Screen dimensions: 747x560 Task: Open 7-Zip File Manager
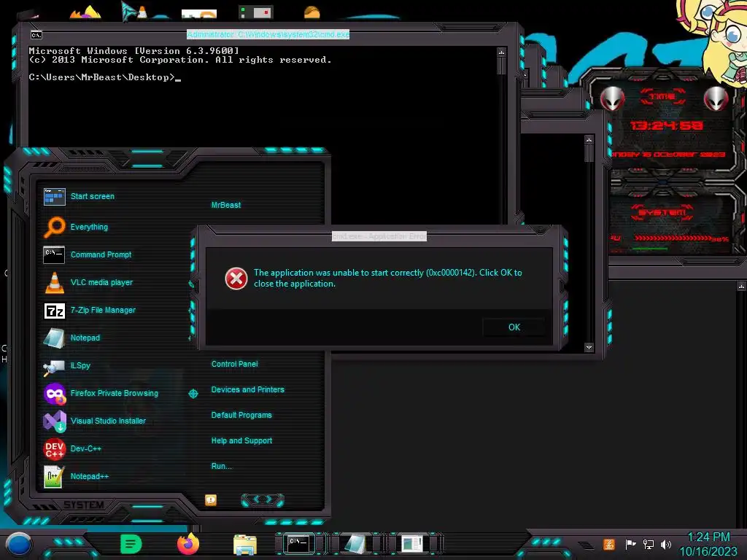coord(90,310)
